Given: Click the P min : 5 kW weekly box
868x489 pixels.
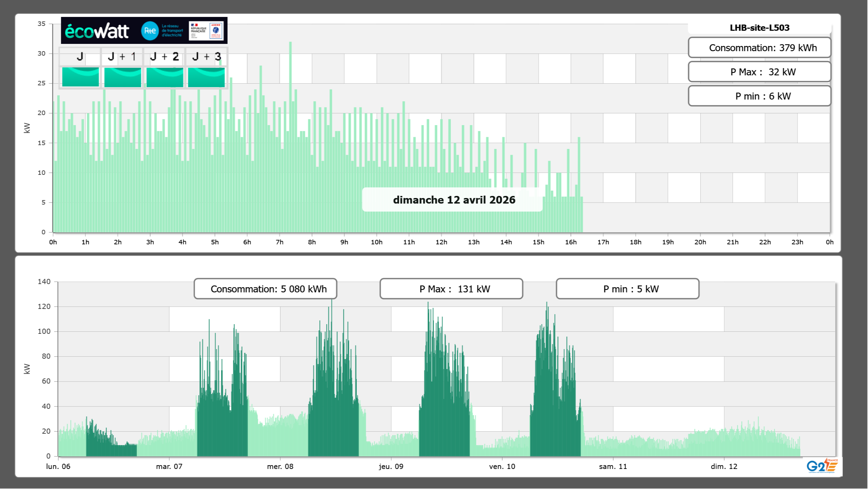Looking at the screenshot, I should pos(627,289).
